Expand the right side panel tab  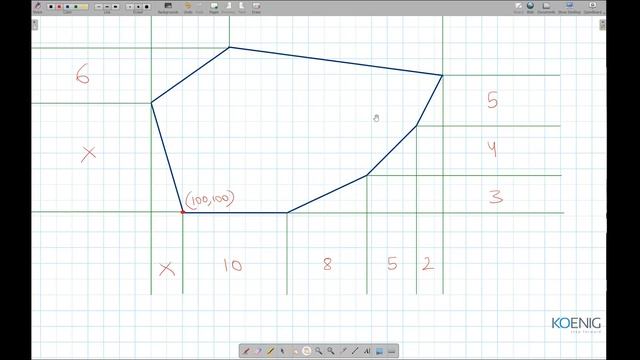(x=602, y=24)
